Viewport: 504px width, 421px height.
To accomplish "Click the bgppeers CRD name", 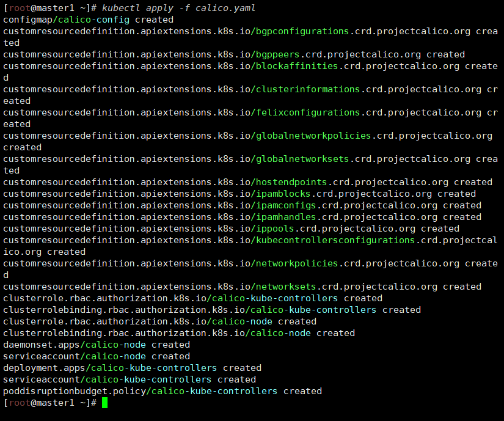I will point(278,54).
